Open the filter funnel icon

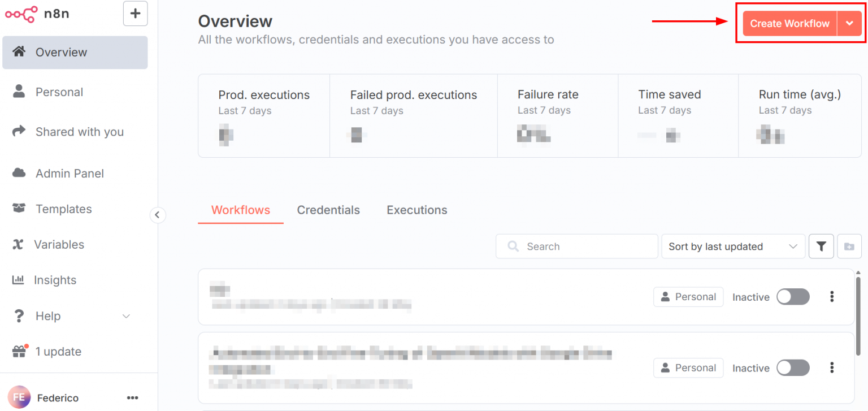coord(821,246)
